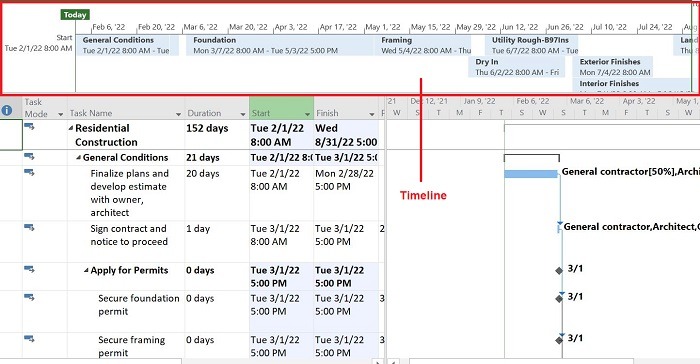Click Apply for Permits milestone diamond in Gantt
This screenshot has height=364, width=700.
pos(559,271)
